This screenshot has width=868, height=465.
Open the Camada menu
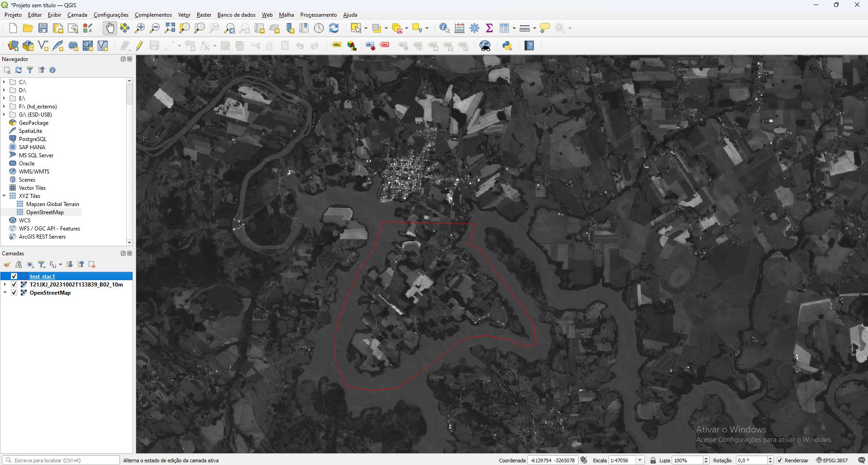77,15
